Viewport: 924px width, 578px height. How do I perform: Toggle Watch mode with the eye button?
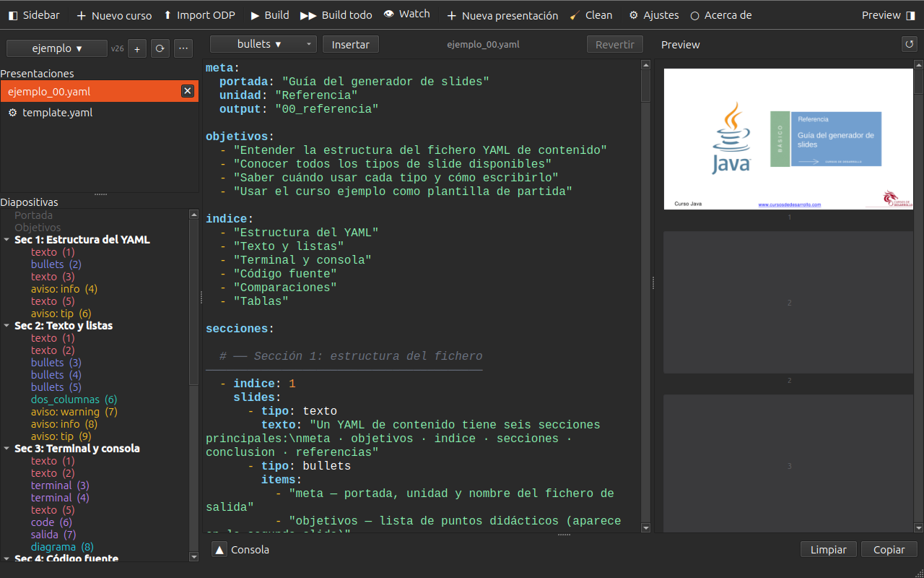coord(407,14)
